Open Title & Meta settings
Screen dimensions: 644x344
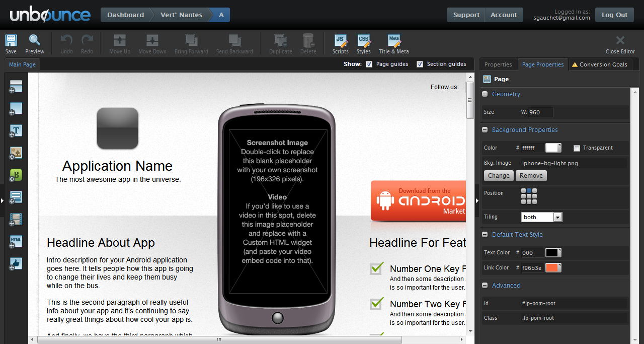tap(393, 43)
